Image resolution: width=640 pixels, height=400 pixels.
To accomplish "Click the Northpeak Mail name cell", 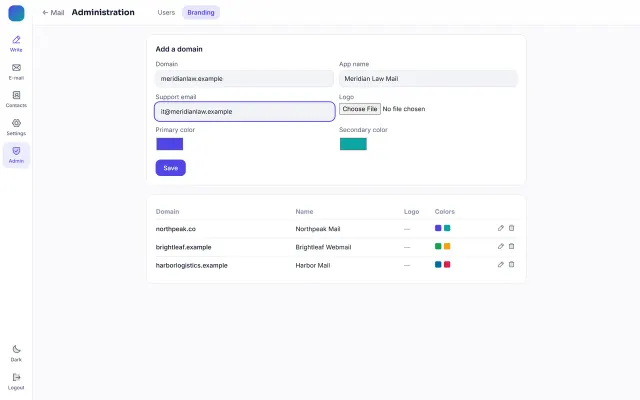I will [318, 229].
